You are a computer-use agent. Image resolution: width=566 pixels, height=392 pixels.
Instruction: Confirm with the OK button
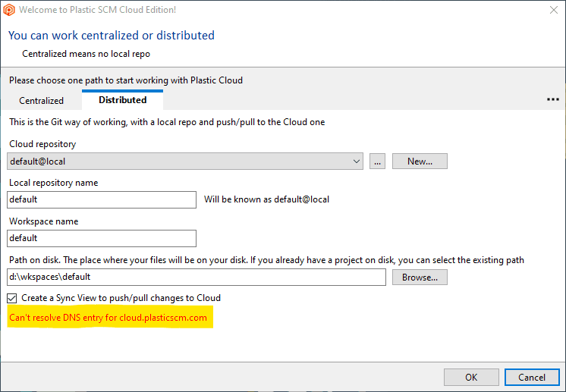(x=471, y=377)
